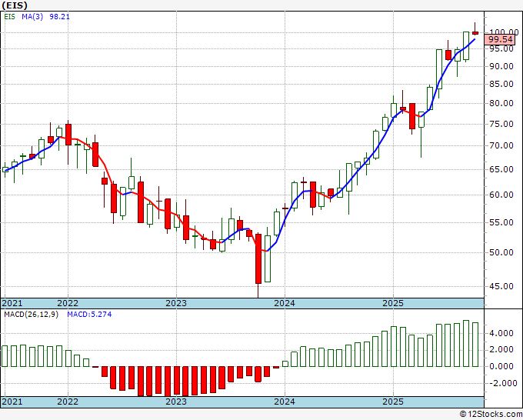Click the green EIS legend label
The height and width of the screenshot is (420, 523).
click(9, 17)
